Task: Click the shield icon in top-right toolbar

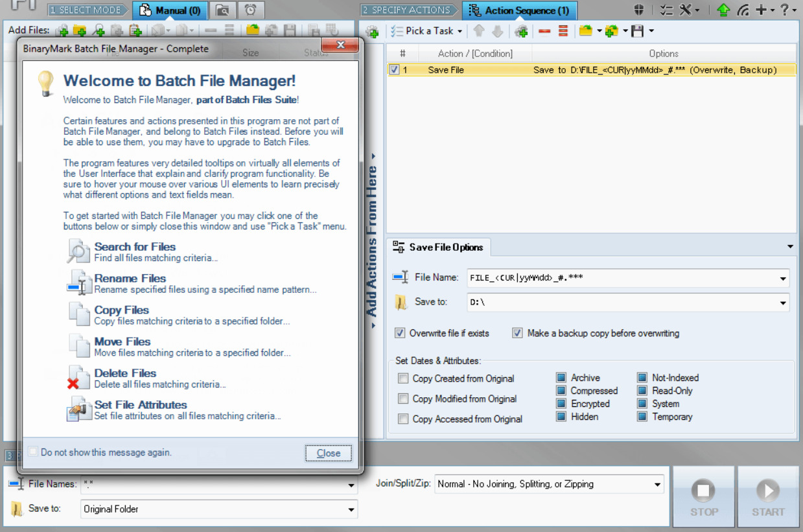Action: pyautogui.click(x=639, y=10)
